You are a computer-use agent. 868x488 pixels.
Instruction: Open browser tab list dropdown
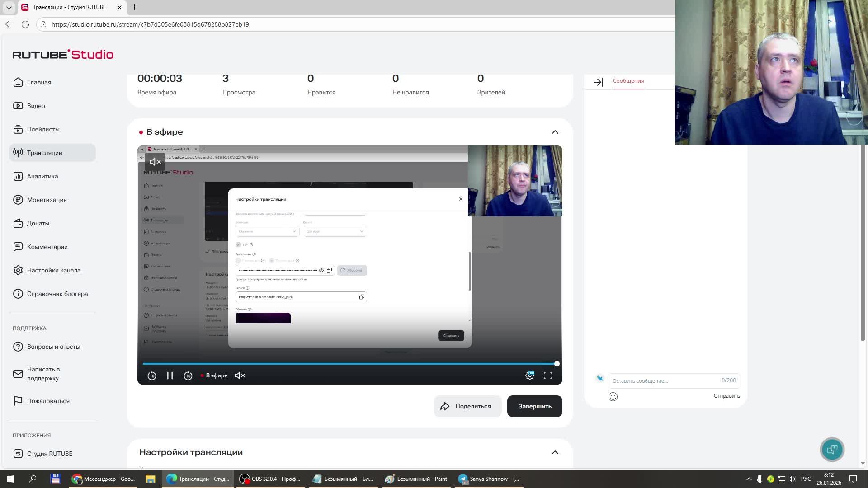coord(9,7)
